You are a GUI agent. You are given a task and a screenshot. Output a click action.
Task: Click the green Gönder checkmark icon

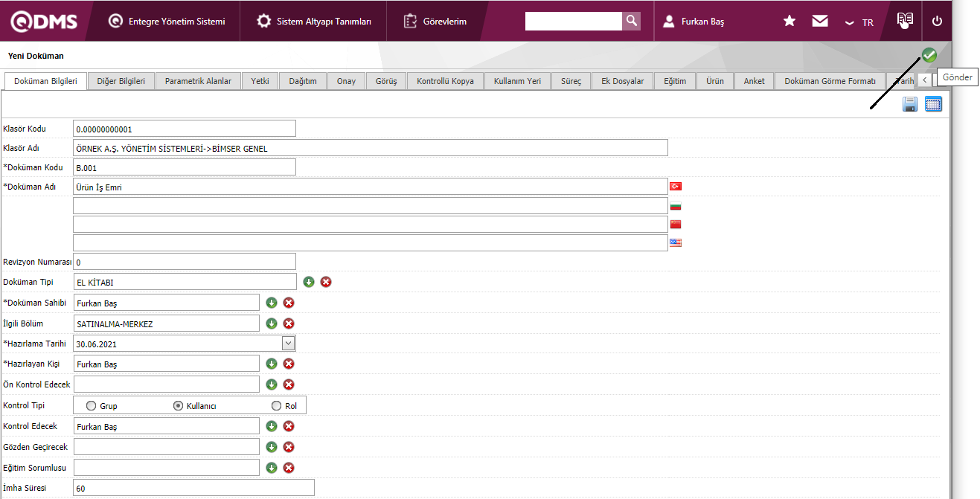pos(929,55)
